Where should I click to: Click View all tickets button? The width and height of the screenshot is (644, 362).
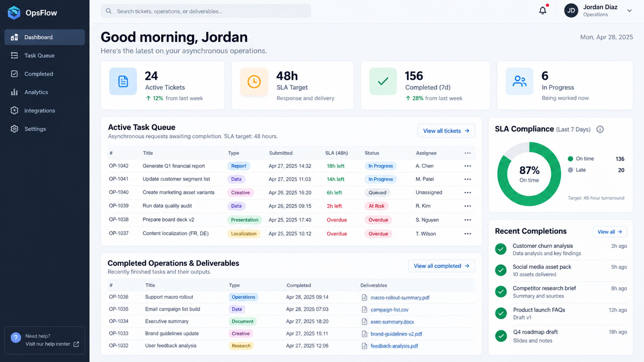(446, 131)
